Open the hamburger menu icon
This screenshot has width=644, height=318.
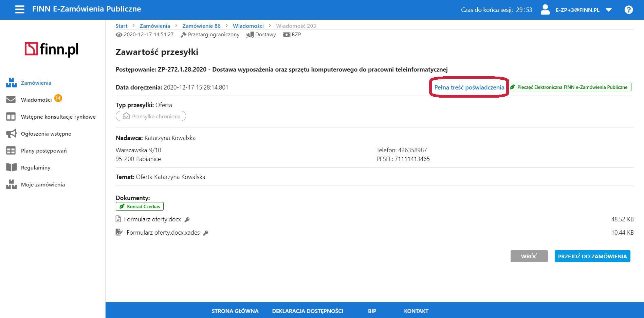tap(20, 9)
